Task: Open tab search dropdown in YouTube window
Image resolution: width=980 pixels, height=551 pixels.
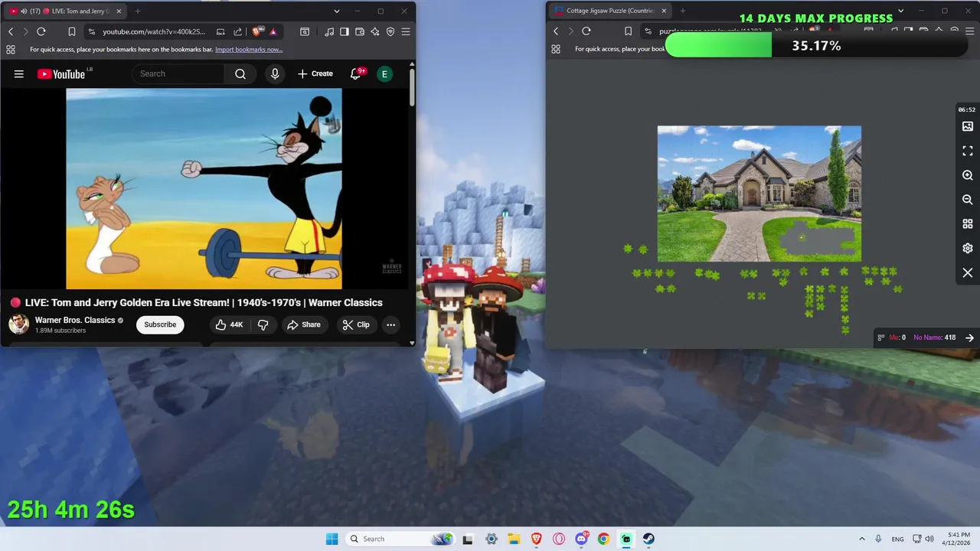Action: (337, 11)
